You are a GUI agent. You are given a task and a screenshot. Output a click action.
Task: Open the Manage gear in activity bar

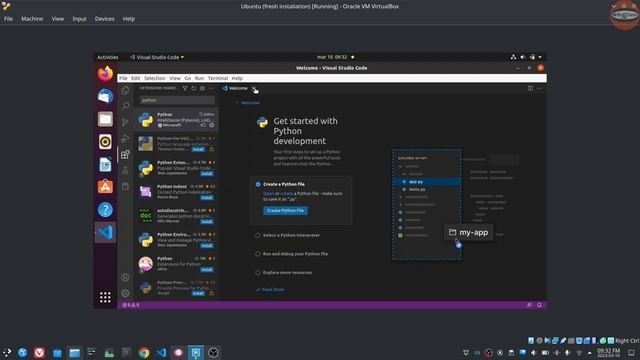125,293
